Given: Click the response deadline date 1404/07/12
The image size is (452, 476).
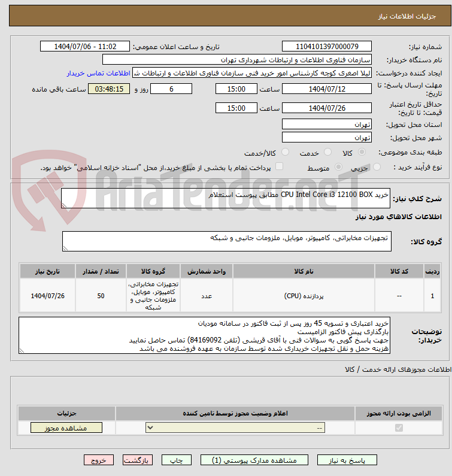Looking at the screenshot, I should (x=327, y=89).
